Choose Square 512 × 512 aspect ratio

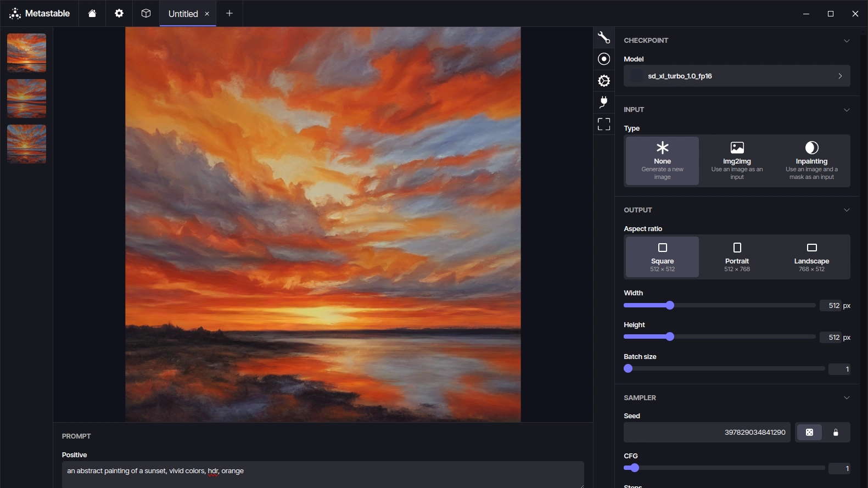tap(662, 257)
